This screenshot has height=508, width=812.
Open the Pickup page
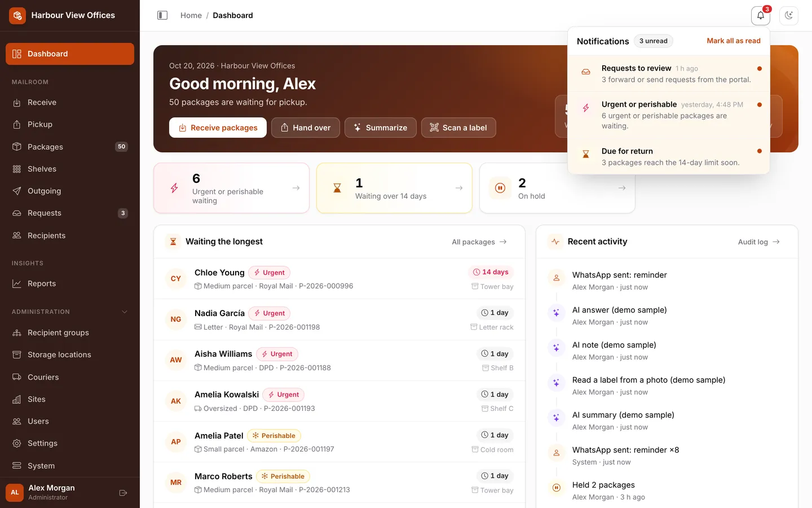[x=70, y=124]
